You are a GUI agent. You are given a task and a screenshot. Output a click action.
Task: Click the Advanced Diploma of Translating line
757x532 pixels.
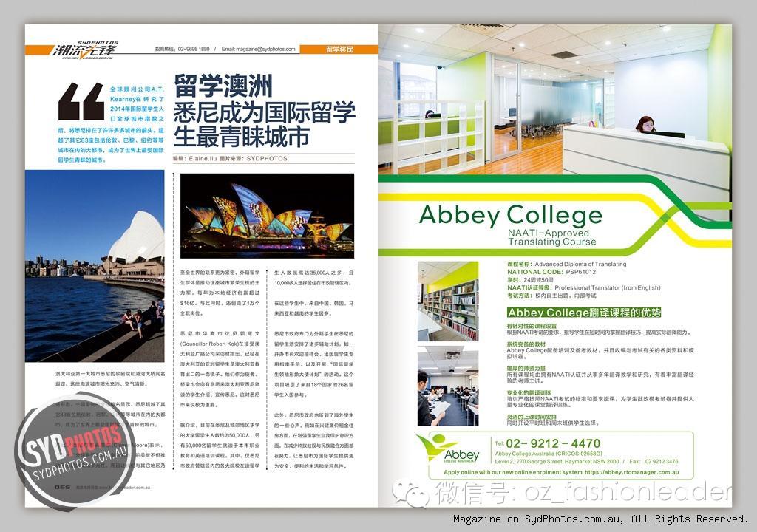tap(567, 264)
